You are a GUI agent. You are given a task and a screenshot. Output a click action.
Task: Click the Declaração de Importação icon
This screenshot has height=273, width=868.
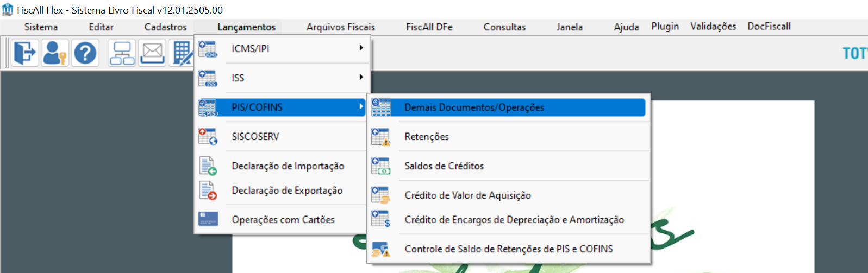coord(208,166)
